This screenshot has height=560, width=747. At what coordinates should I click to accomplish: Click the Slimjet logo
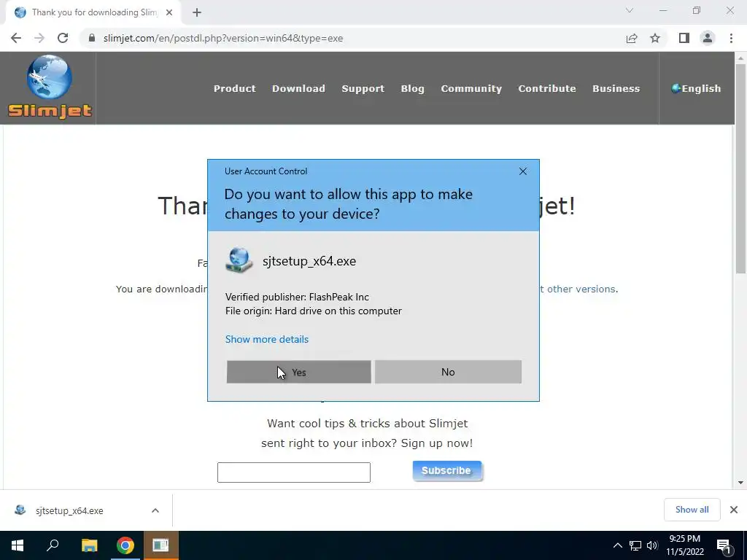(50, 87)
